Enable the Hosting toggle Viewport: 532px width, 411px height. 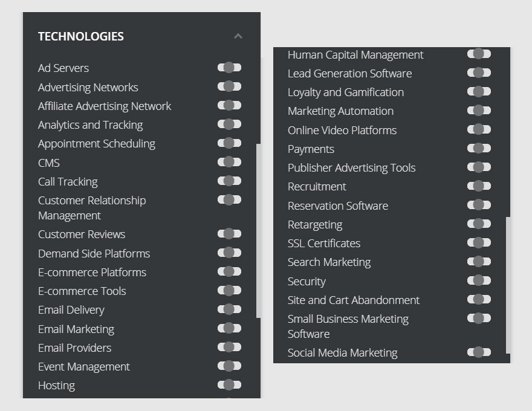pos(229,384)
